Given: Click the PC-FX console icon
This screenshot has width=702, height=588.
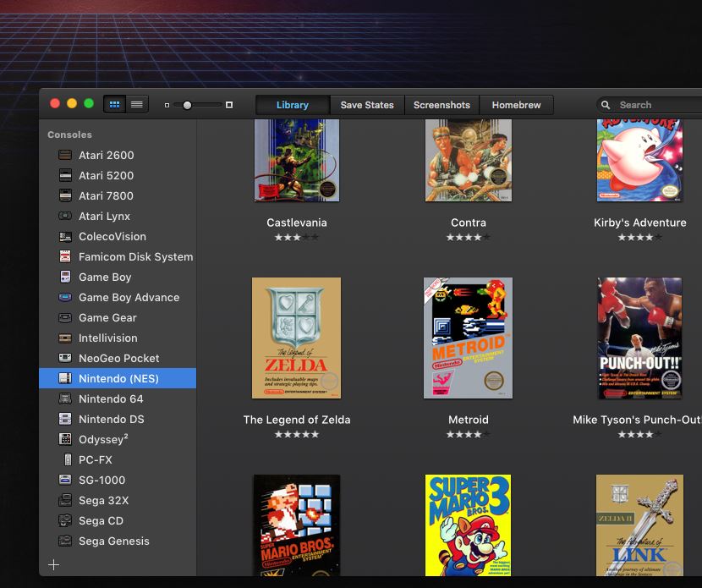Looking at the screenshot, I should 68,459.
